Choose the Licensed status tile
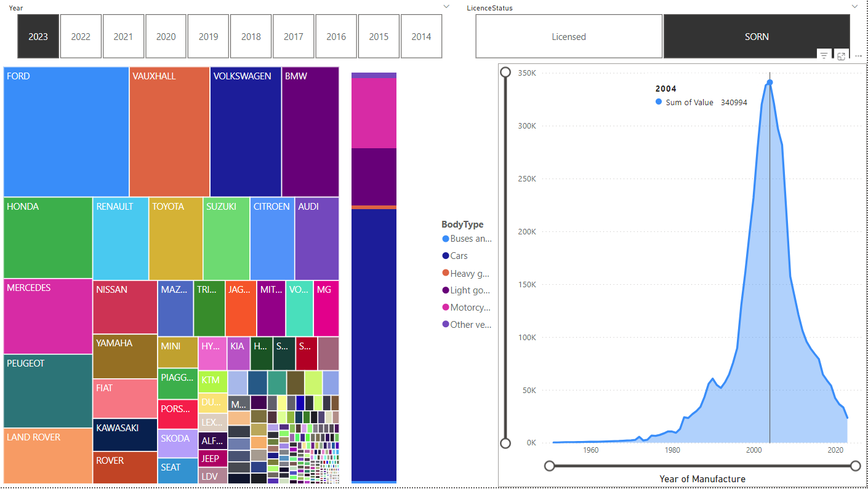 569,36
